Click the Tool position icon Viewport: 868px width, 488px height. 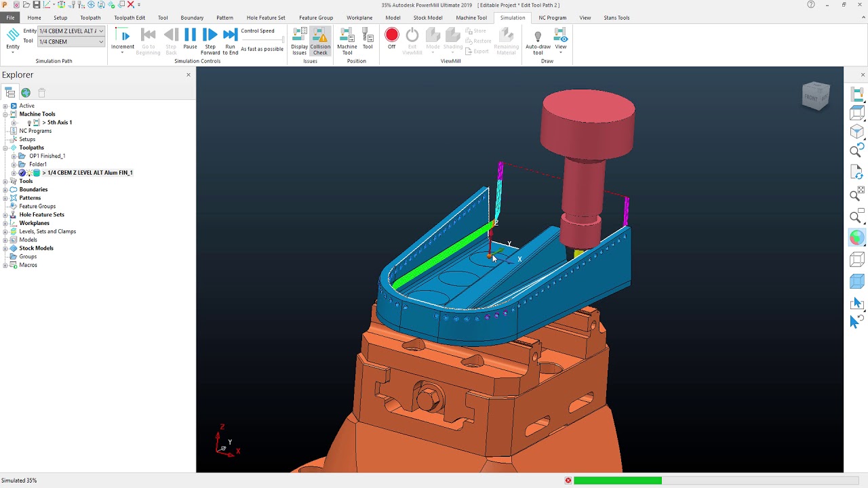368,39
